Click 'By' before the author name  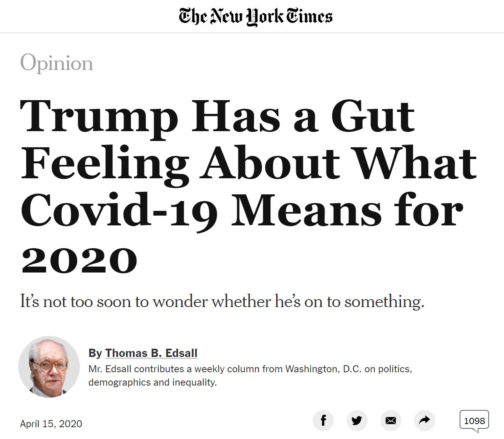coord(95,353)
